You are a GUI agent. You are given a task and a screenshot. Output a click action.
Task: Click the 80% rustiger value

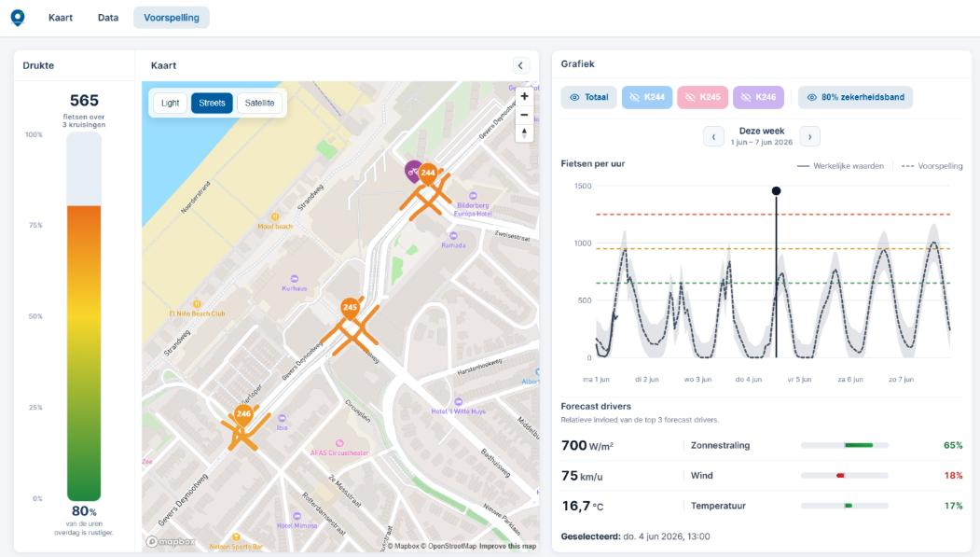(x=84, y=510)
